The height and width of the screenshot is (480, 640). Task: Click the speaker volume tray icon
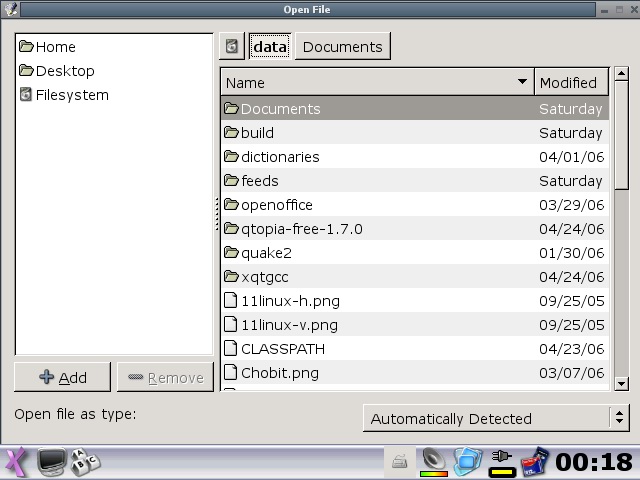coord(433,461)
